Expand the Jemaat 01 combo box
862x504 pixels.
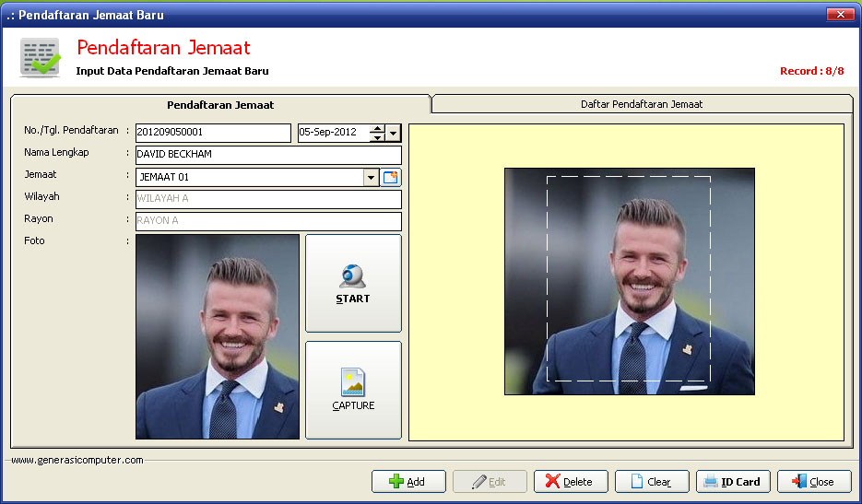[372, 177]
